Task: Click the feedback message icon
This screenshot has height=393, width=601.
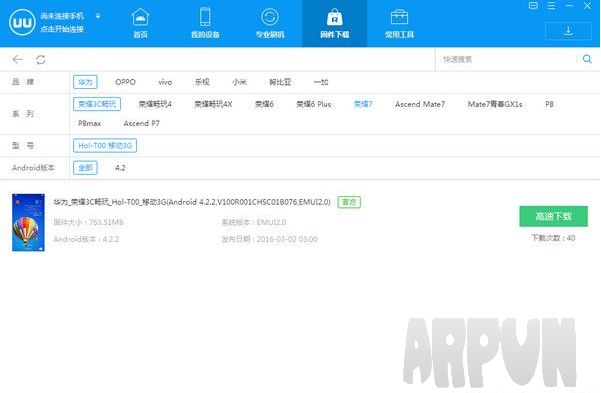Action: (533, 5)
